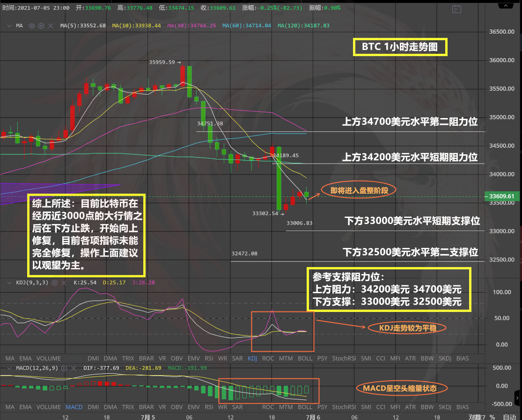Click the MA(120):34187.83 legend value
The image size is (522, 420).
point(303,26)
